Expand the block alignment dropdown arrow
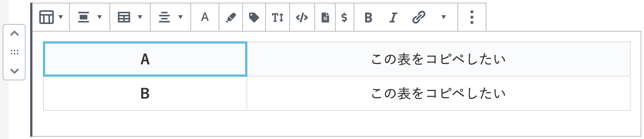The image size is (644, 139). click(x=100, y=17)
